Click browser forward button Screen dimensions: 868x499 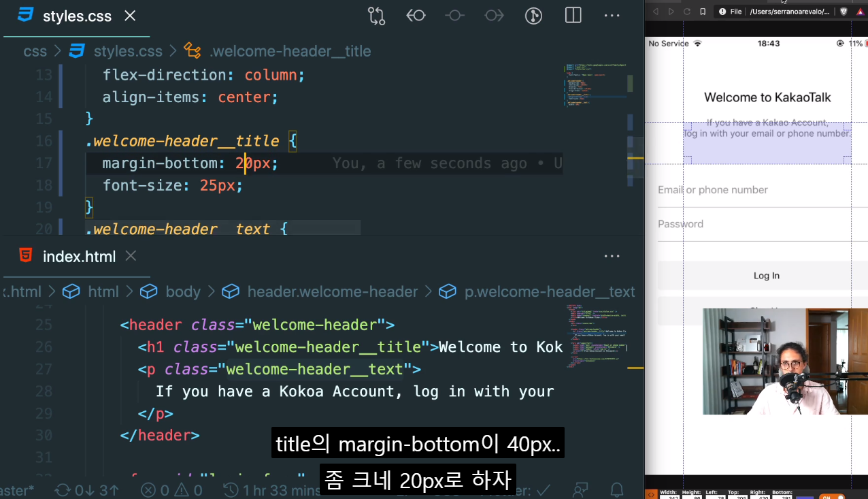click(671, 12)
